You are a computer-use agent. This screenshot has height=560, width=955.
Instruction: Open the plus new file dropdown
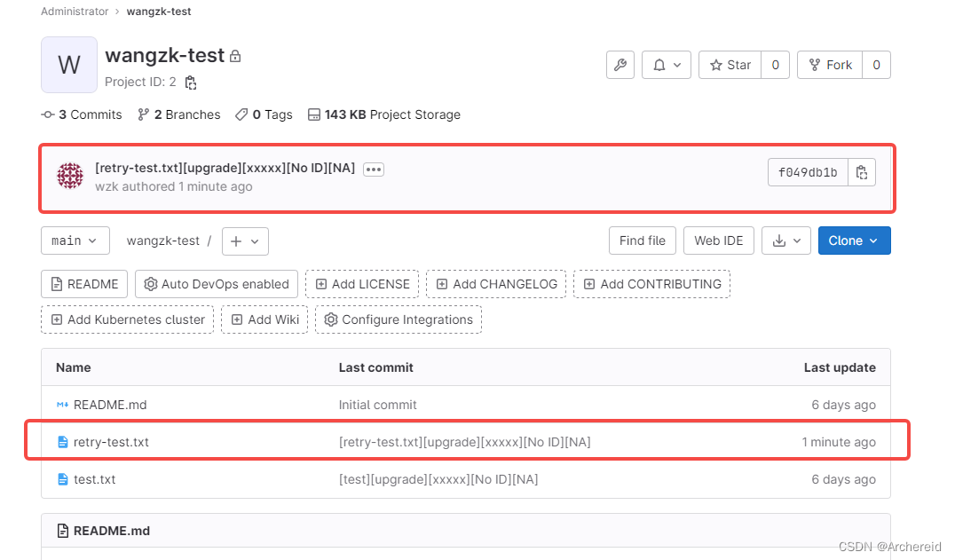click(245, 241)
